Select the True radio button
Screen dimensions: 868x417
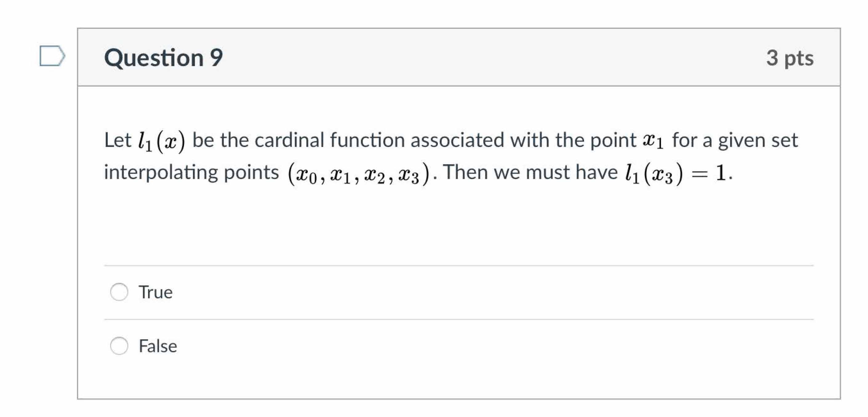tap(119, 292)
